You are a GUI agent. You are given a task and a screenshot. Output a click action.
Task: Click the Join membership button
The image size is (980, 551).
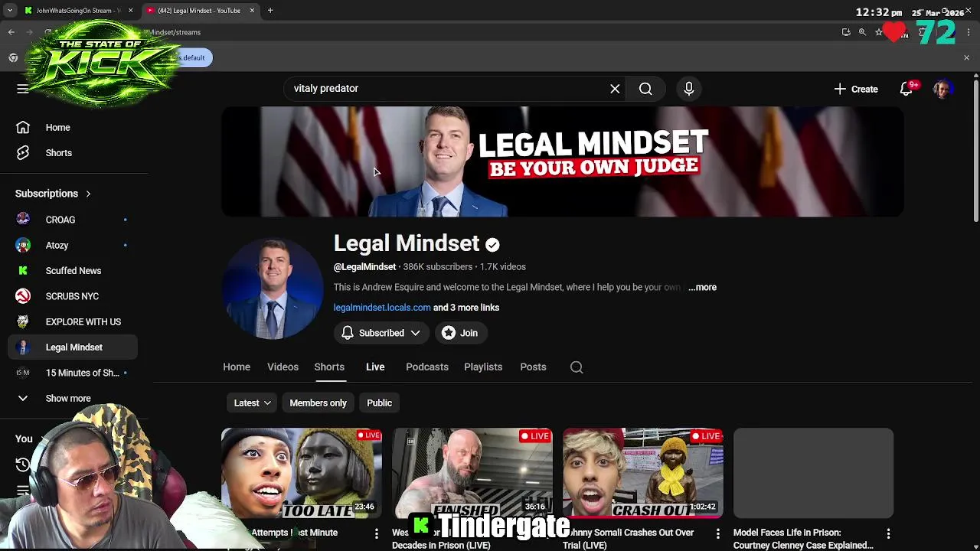(459, 333)
